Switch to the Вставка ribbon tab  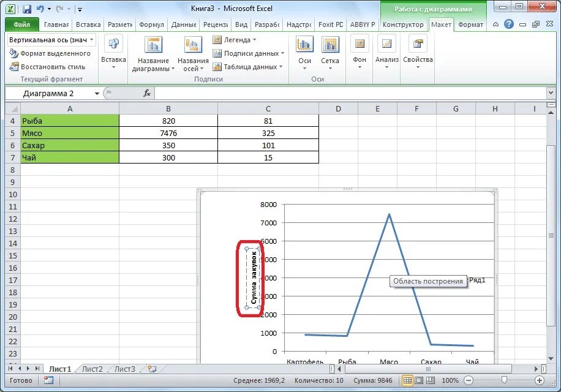[x=88, y=24]
